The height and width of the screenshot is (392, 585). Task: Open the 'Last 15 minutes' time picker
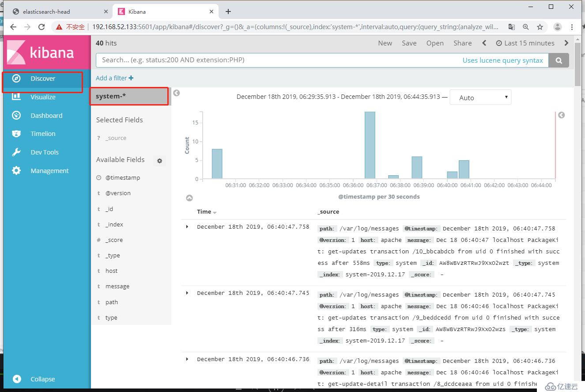tap(525, 43)
